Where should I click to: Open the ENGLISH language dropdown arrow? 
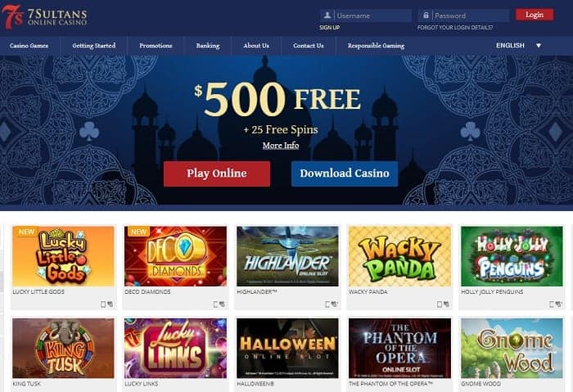(539, 46)
